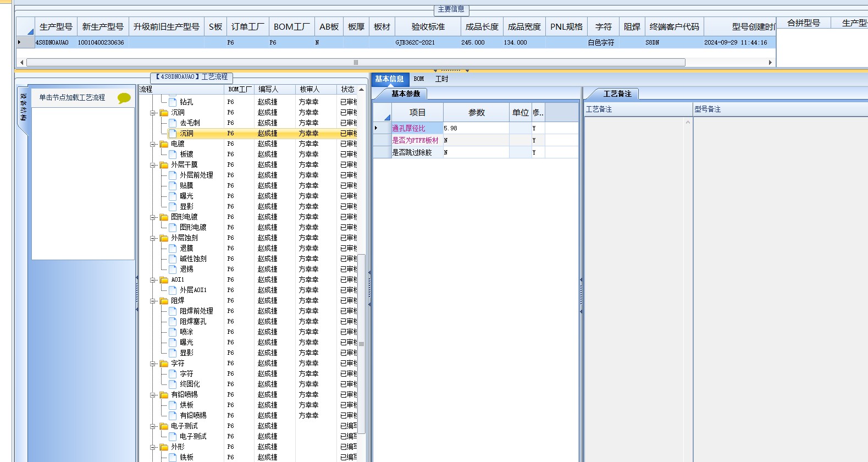Collapse the 字符 folder node
This screenshot has height=462, width=868.
pyautogui.click(x=153, y=364)
